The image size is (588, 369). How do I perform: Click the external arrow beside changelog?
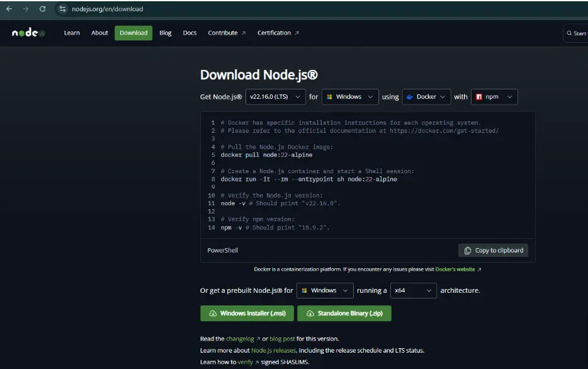(x=258, y=339)
